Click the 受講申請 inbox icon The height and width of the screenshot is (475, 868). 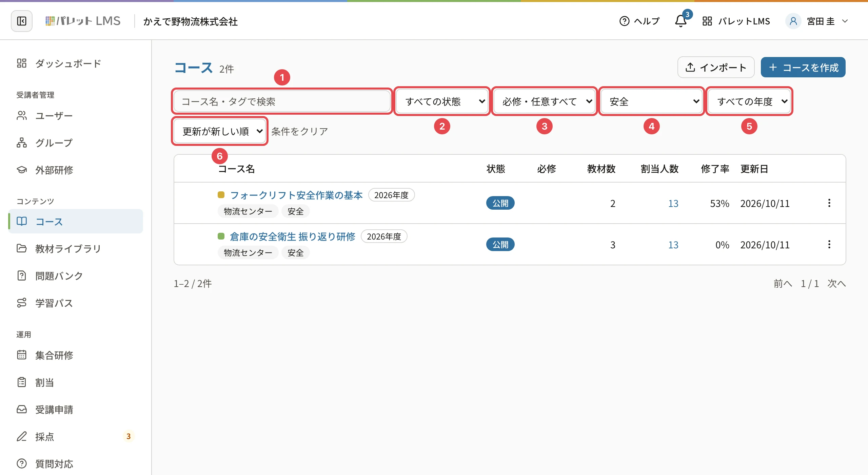[x=22, y=409]
